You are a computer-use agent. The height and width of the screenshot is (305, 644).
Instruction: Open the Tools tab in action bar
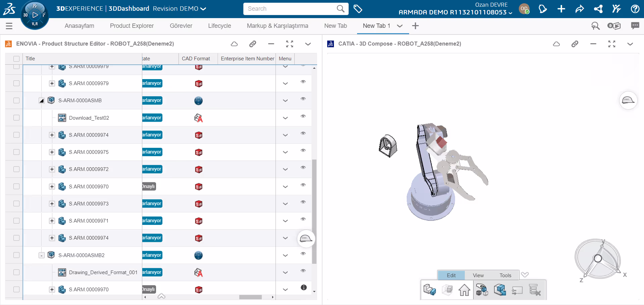point(505,275)
